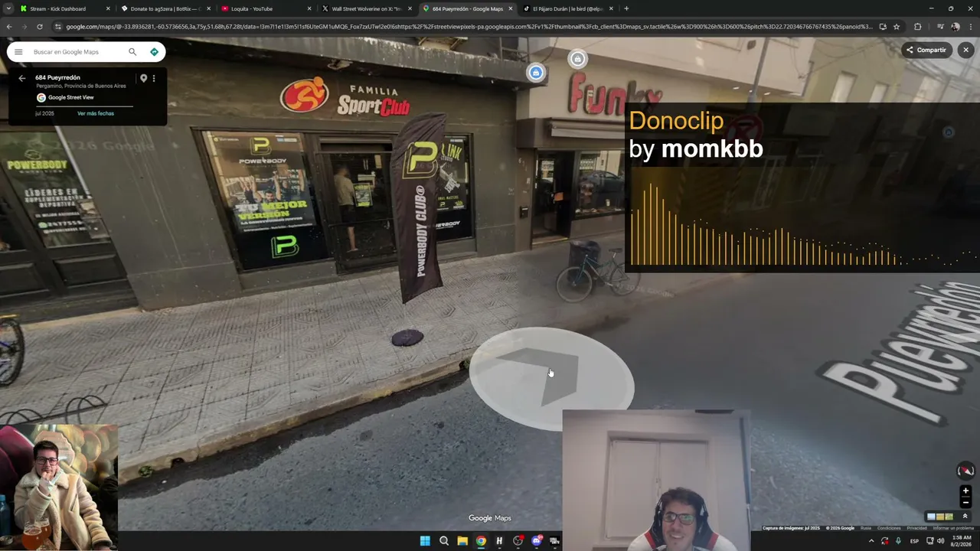Viewport: 980px width, 551px height.
Task: Expand the system tray hidden icons chevron
Action: pyautogui.click(x=871, y=541)
